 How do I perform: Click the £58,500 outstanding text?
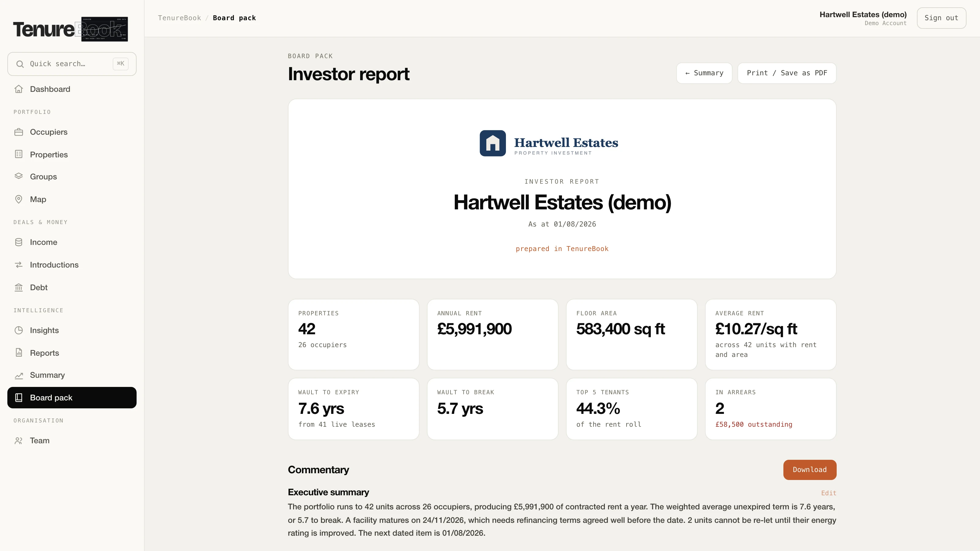coord(754,424)
